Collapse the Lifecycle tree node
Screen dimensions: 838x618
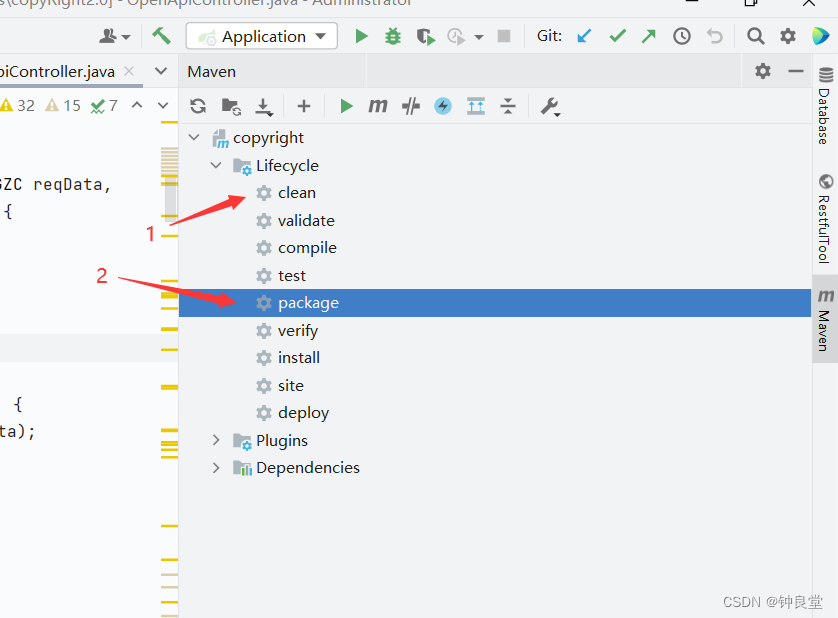(216, 165)
